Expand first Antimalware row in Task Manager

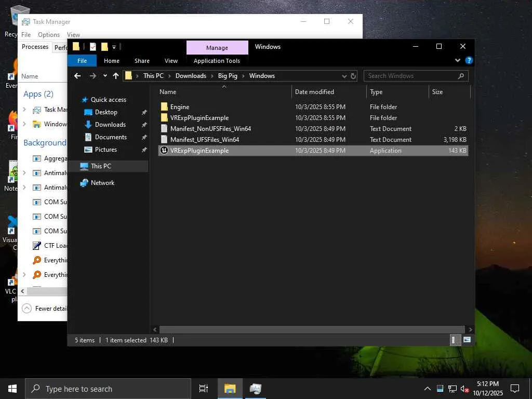point(24,172)
